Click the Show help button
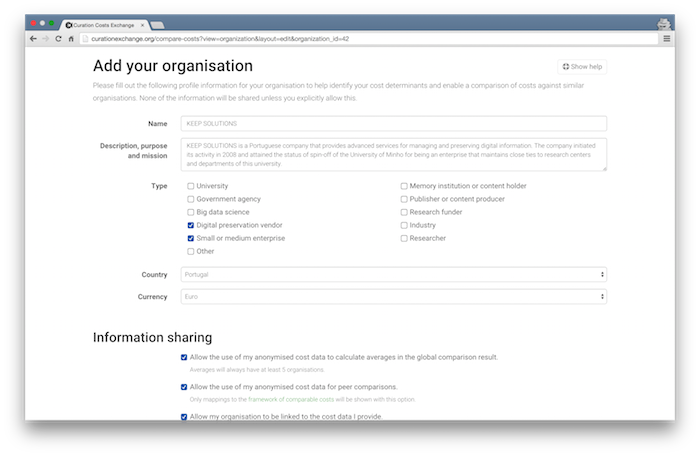 [x=582, y=67]
